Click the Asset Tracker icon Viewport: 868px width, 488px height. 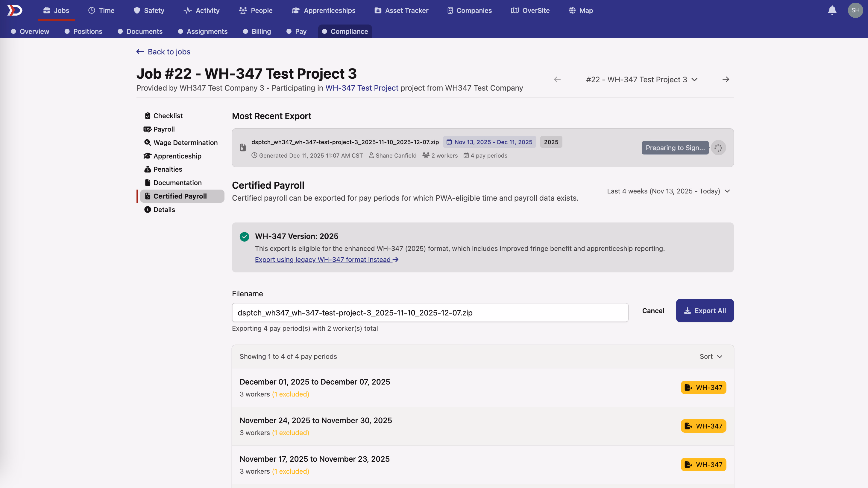378,10
